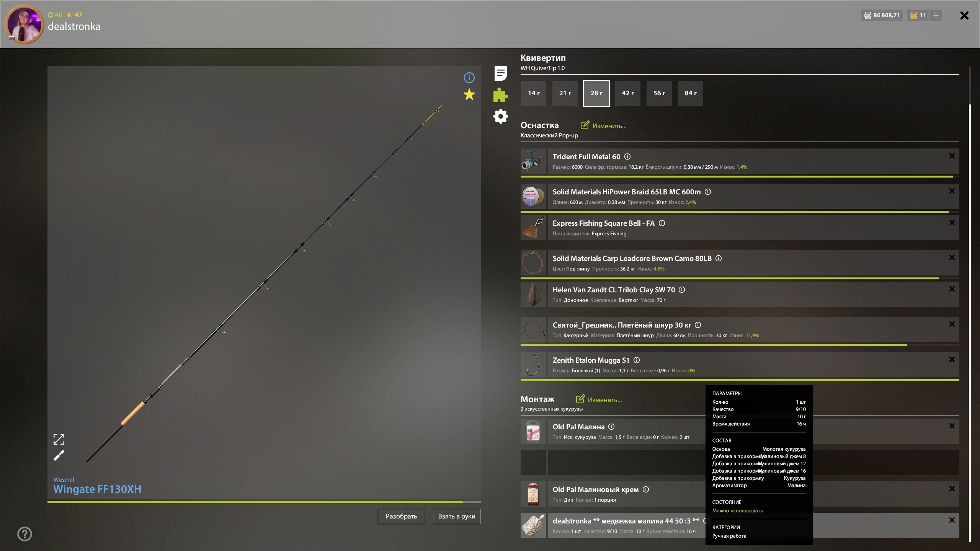Click the expand view arrows icon
The height and width of the screenshot is (551, 980).
pos(59,439)
